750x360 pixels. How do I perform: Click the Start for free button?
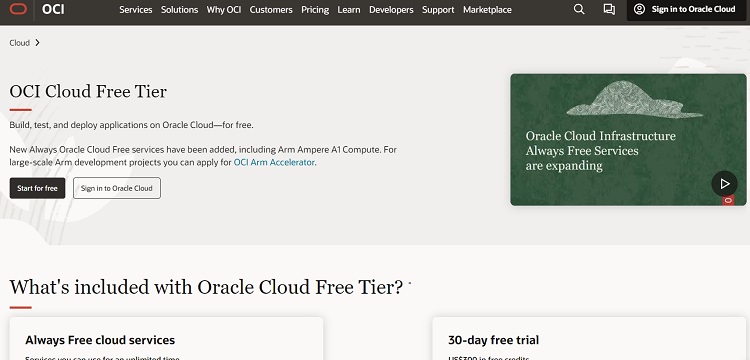(37, 188)
